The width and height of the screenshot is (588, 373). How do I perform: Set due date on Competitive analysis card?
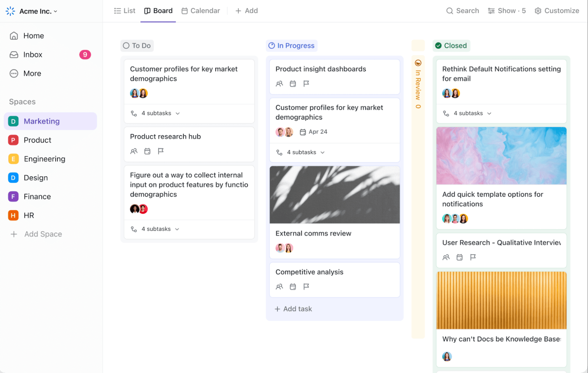click(293, 287)
